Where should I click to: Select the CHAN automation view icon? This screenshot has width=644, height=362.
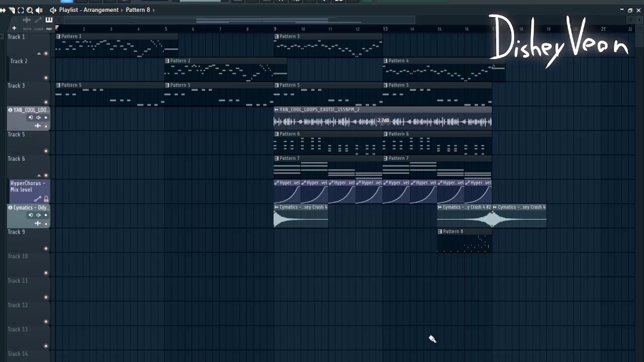click(x=38, y=21)
